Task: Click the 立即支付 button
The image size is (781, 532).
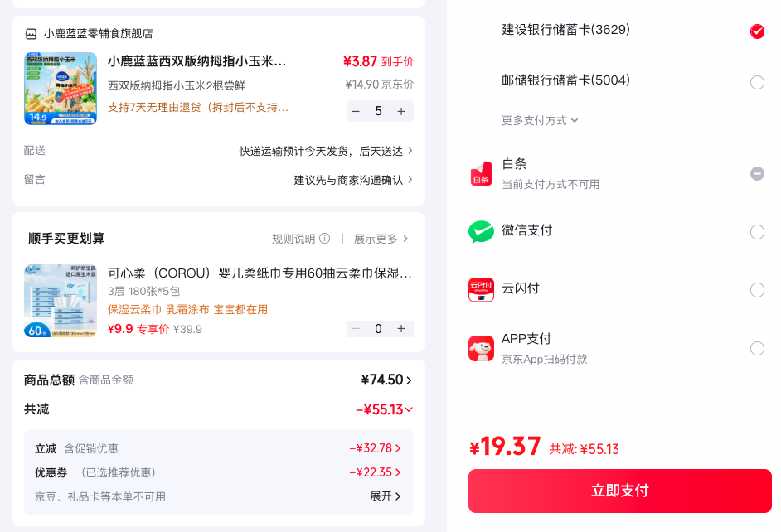Action: 619,491
